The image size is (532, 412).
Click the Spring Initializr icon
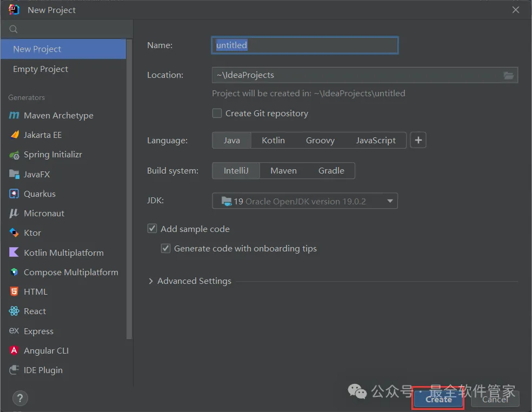point(14,155)
